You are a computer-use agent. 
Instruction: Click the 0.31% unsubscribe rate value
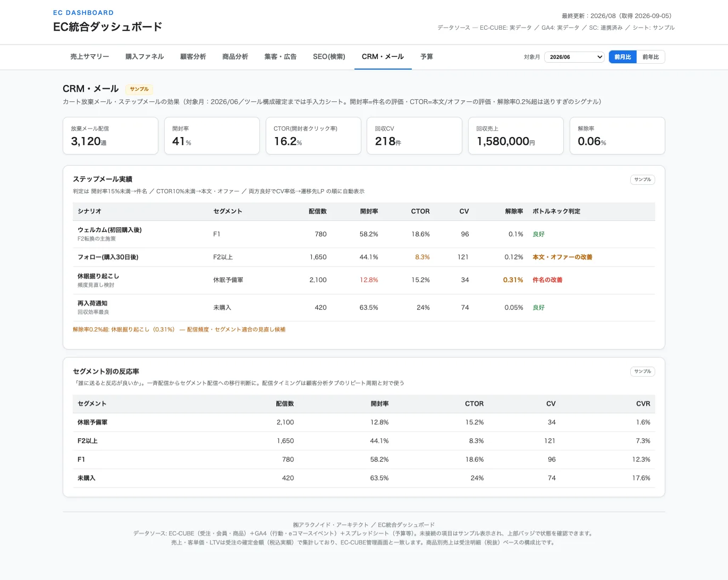[513, 280]
